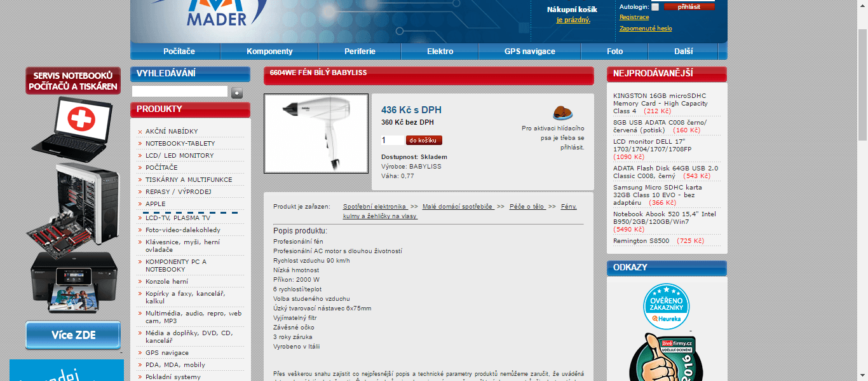This screenshot has width=868, height=381.
Task: Follow Malé domácí spotřebiče breadcrumb link
Action: (x=458, y=207)
